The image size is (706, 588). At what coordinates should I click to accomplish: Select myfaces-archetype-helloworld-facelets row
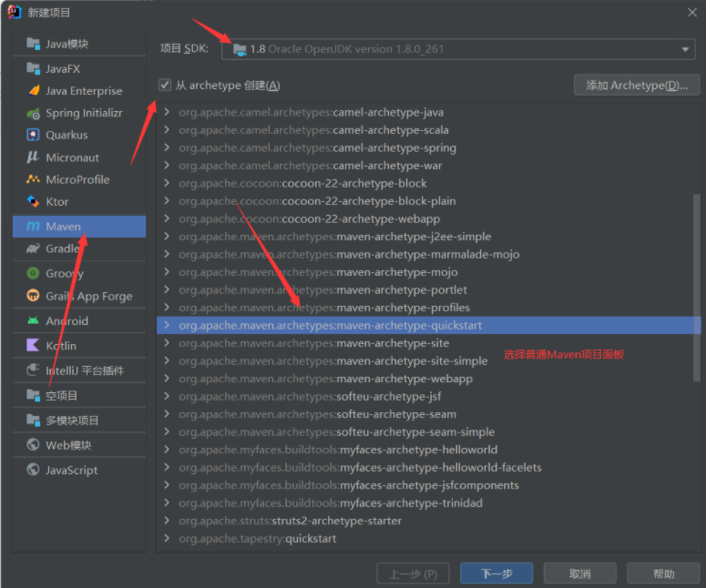[429, 468]
